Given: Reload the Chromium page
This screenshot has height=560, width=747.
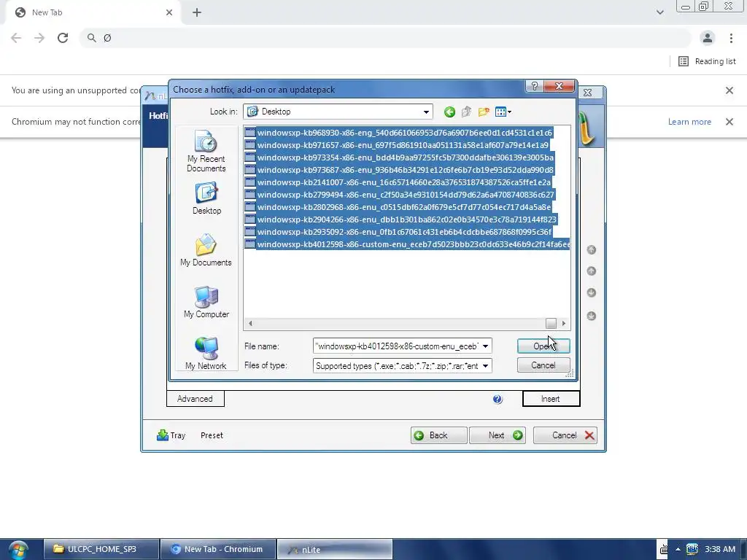Looking at the screenshot, I should coord(63,38).
